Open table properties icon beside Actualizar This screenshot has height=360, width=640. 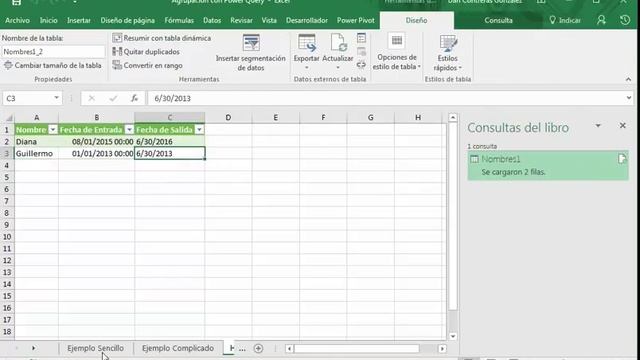tap(361, 38)
